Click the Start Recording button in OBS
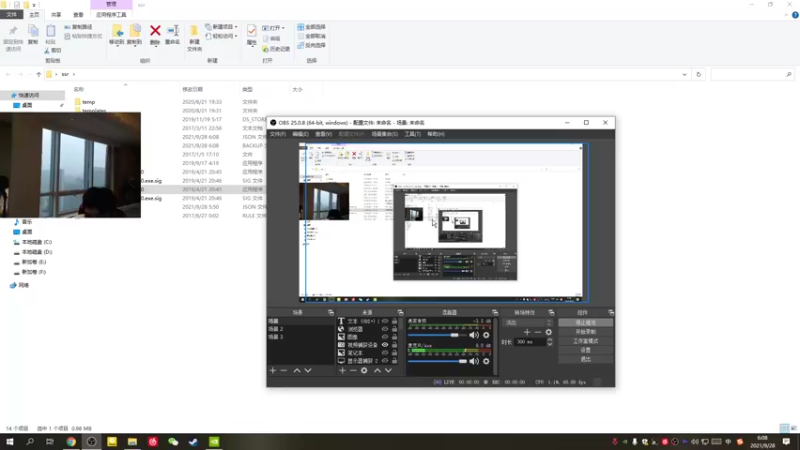The width and height of the screenshot is (800, 450). point(585,332)
